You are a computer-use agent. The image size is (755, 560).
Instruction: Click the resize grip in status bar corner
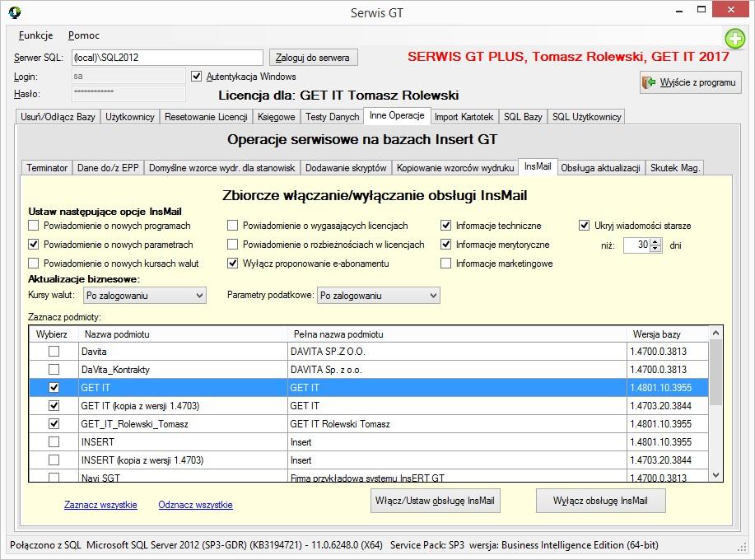[742, 548]
